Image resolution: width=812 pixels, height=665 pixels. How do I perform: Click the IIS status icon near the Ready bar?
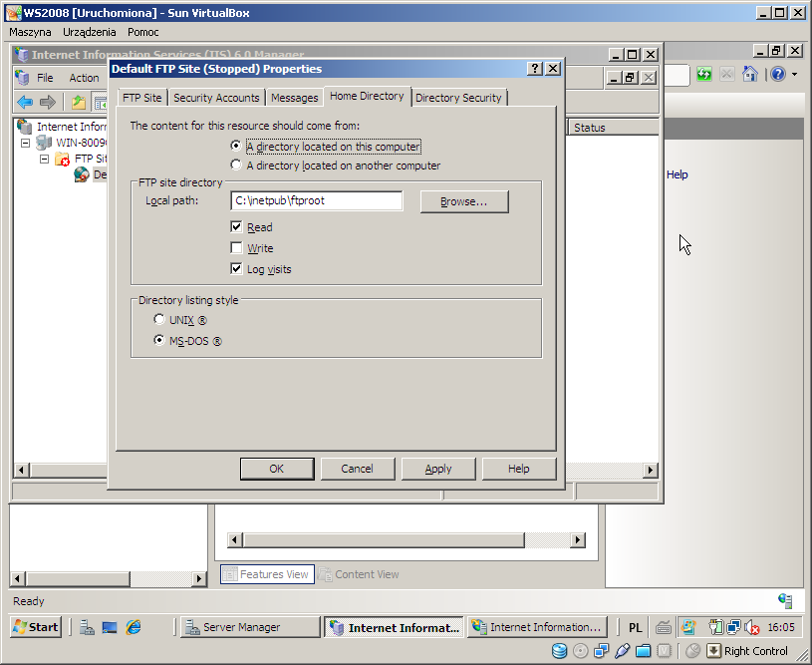pyautogui.click(x=785, y=601)
